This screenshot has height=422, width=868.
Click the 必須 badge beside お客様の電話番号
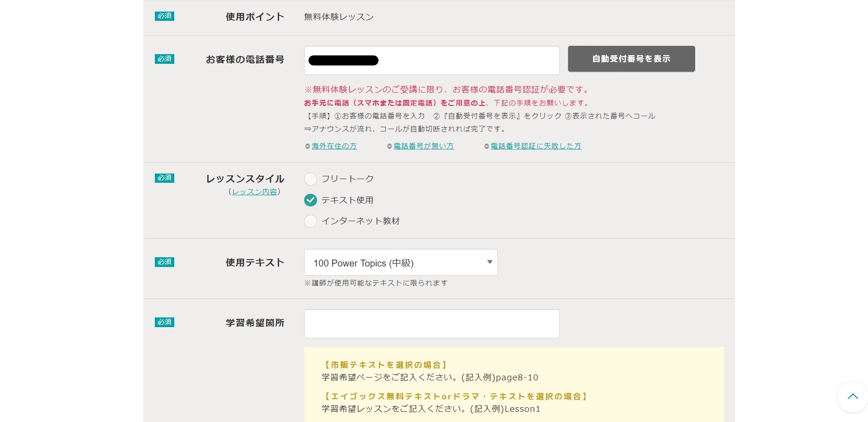164,59
